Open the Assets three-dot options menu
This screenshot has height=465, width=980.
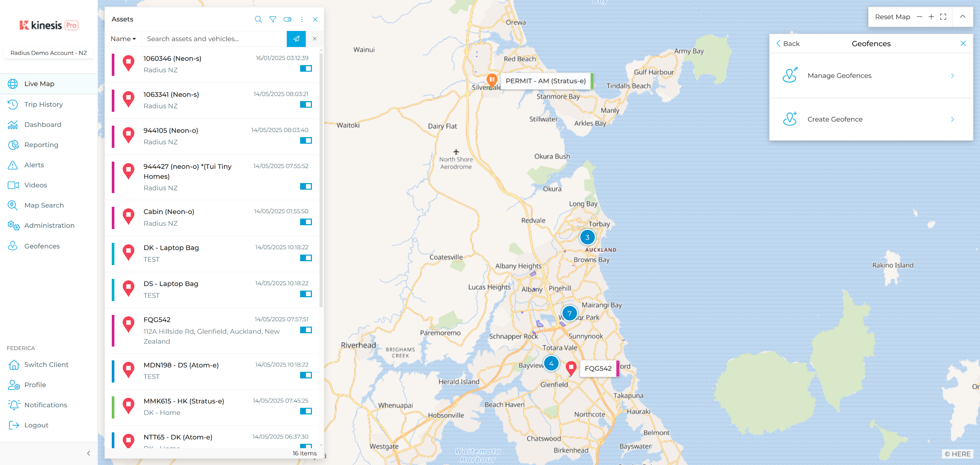click(302, 19)
